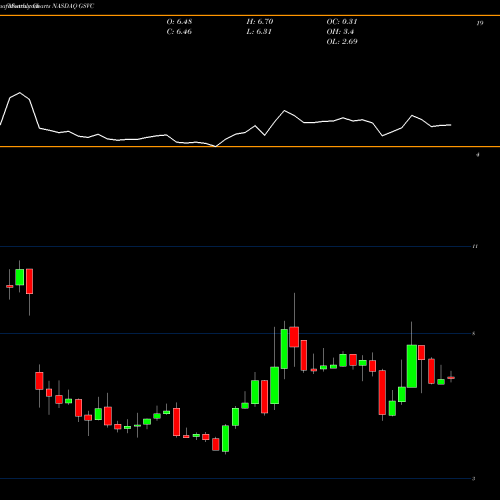Click the '11' price axis label
500x500 pixels.
(475, 246)
